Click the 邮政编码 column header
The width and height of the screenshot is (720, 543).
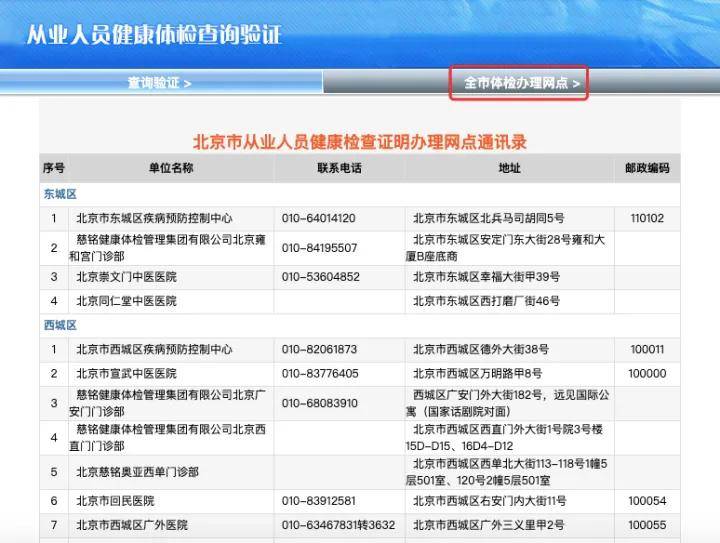[647, 168]
